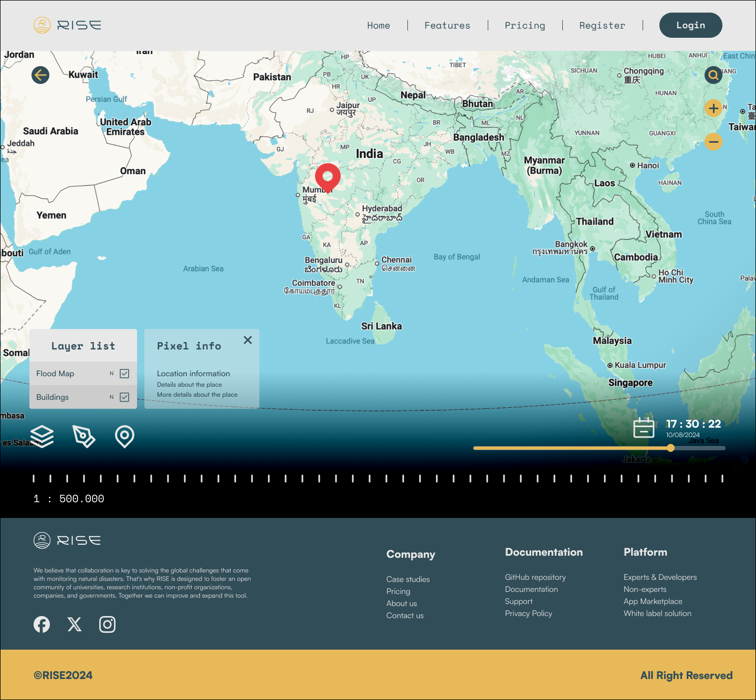Activate the location pin tool

tap(124, 436)
